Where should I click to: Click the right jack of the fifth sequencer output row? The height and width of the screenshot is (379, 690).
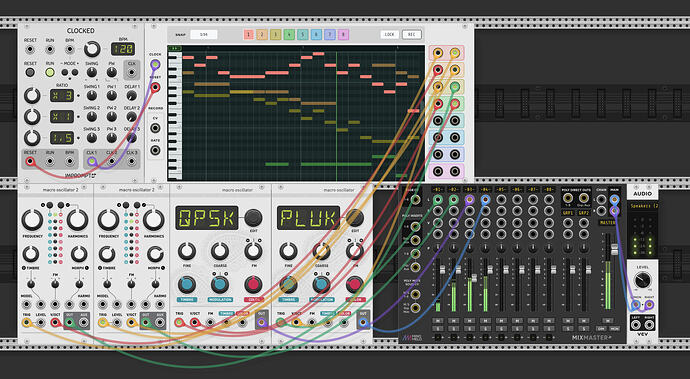pos(455,121)
